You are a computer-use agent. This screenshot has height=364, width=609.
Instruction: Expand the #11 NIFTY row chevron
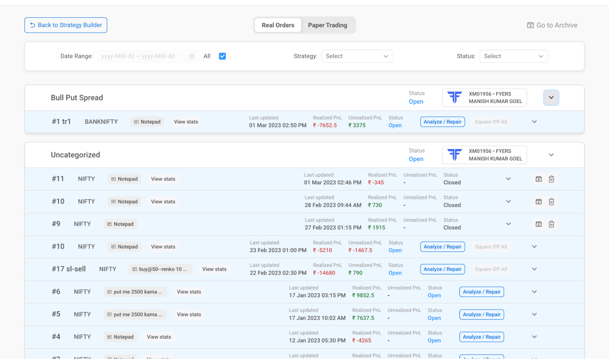pyautogui.click(x=508, y=179)
